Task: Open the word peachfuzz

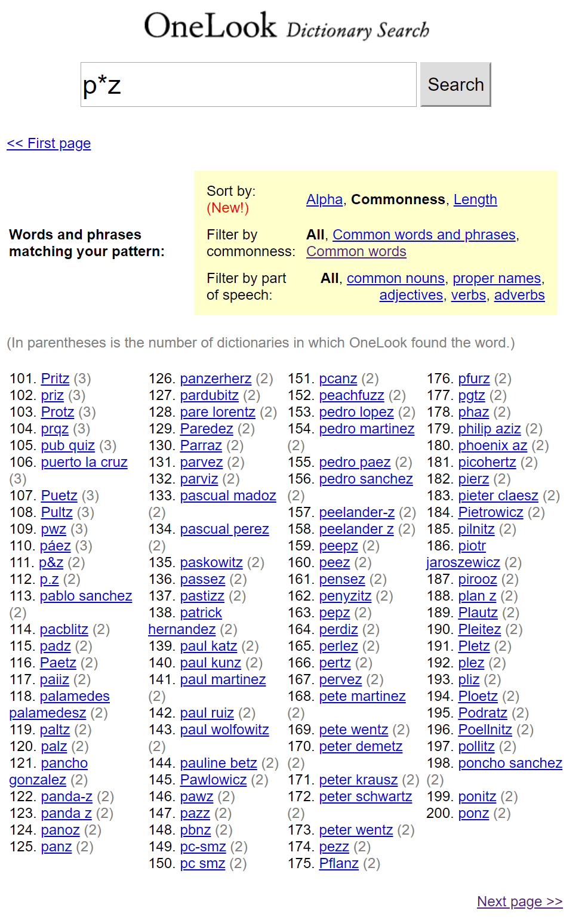Action: coord(352,395)
